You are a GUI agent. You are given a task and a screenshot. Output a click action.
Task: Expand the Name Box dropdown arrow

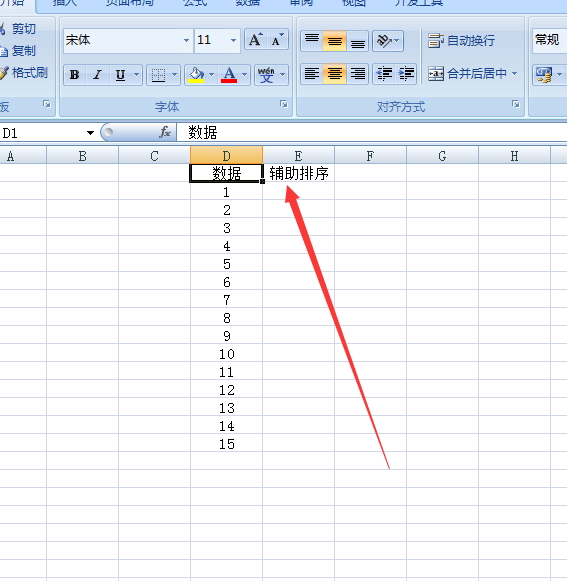[90, 133]
